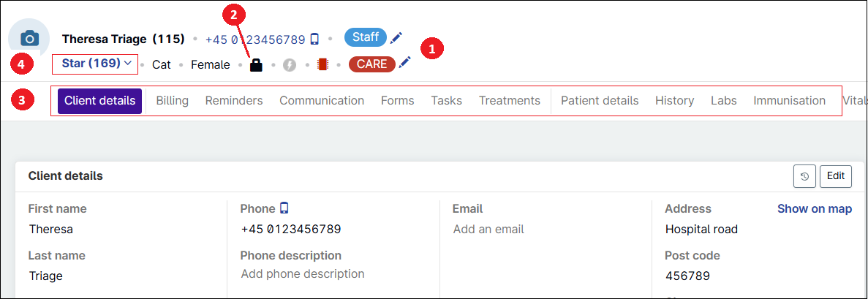Image resolution: width=868 pixels, height=299 pixels.
Task: View the History tab
Action: point(675,101)
